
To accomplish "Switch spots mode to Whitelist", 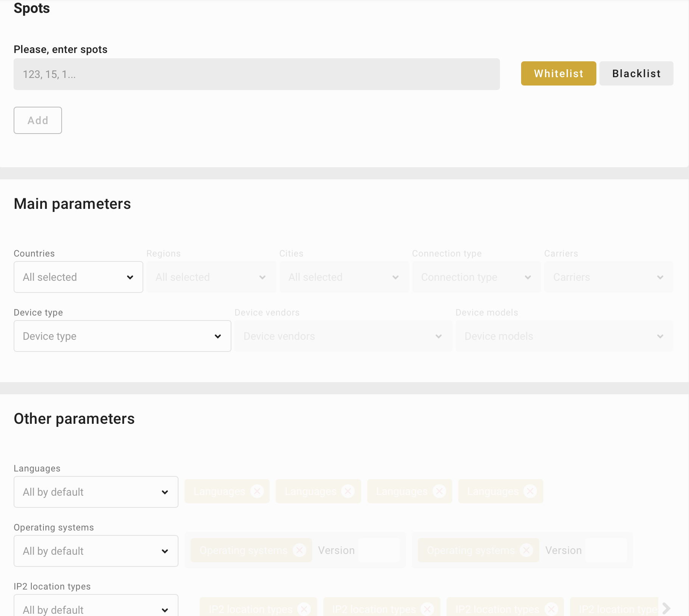I will click(x=558, y=73).
